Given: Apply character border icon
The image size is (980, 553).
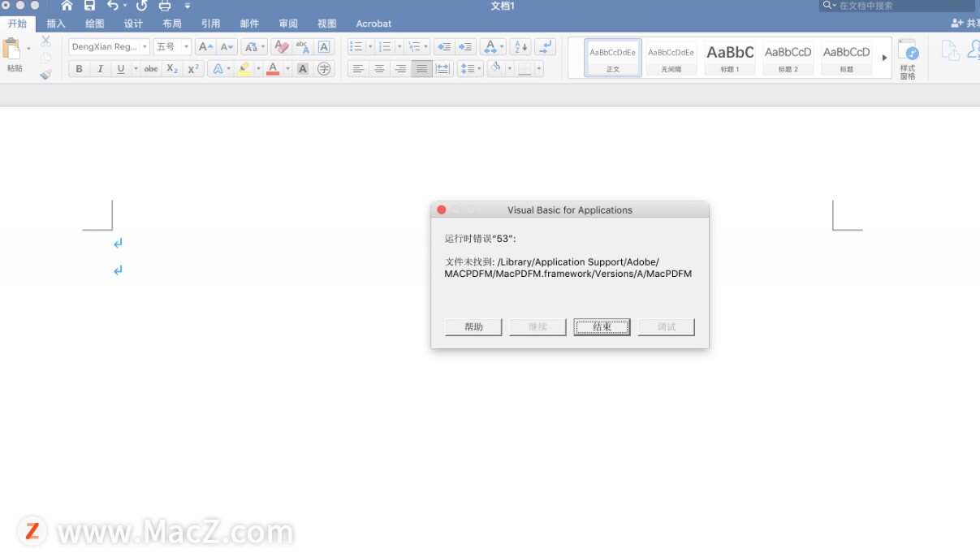Looking at the screenshot, I should click(325, 47).
